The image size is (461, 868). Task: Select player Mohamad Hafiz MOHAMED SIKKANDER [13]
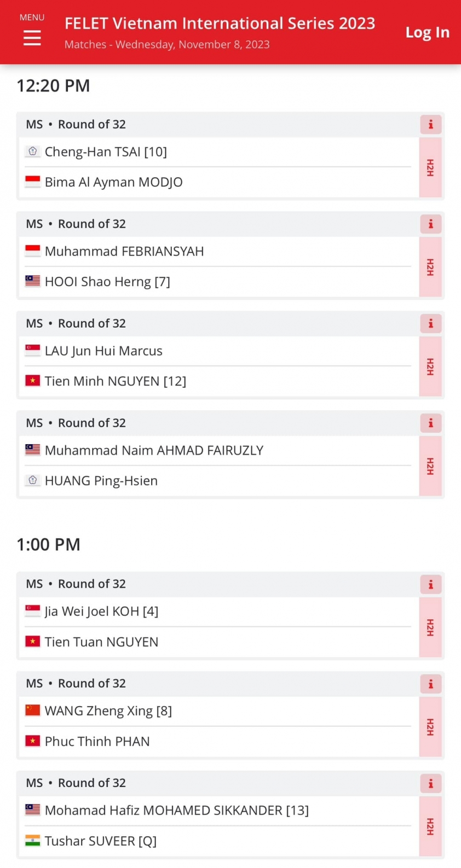pos(177,811)
